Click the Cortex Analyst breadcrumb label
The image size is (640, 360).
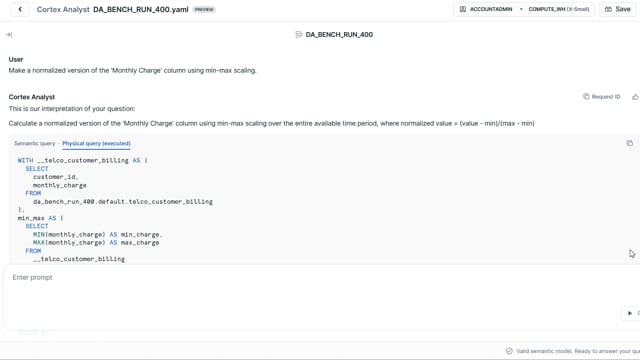63,9
